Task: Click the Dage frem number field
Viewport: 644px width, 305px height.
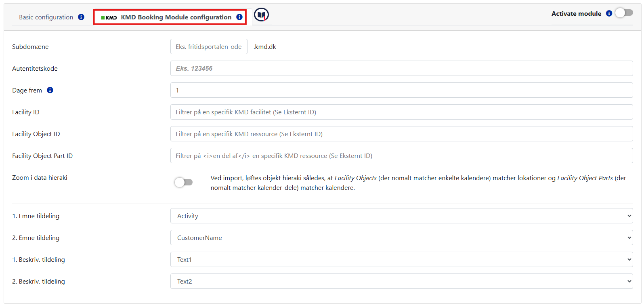Action: click(401, 90)
